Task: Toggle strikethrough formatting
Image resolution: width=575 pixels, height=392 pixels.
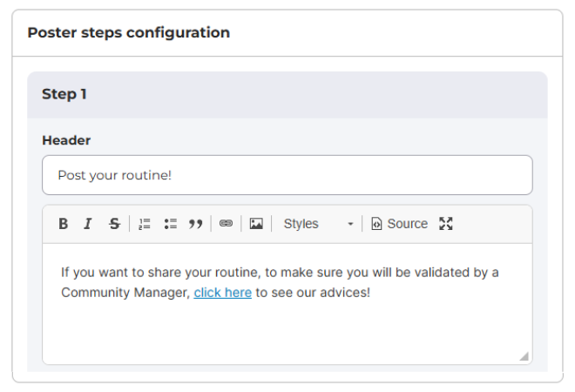Action: coord(114,224)
